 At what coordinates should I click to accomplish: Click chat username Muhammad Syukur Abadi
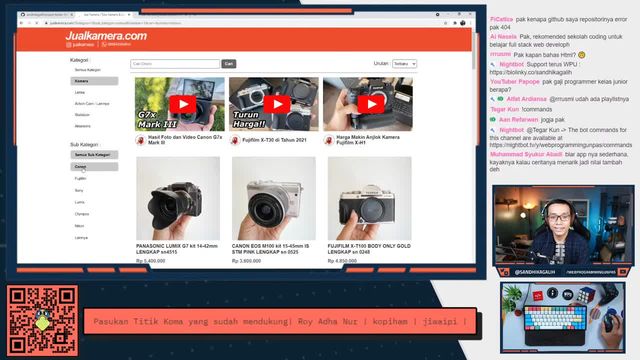point(526,154)
